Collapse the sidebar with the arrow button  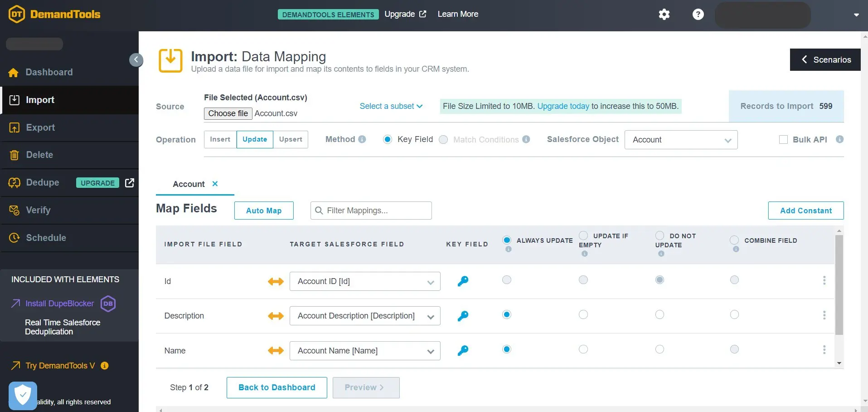coord(136,60)
